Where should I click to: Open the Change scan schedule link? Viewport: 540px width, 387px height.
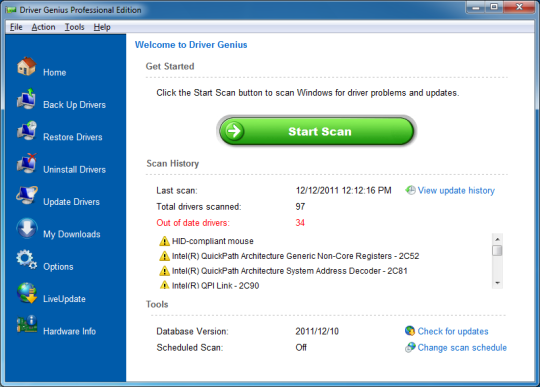click(x=462, y=347)
